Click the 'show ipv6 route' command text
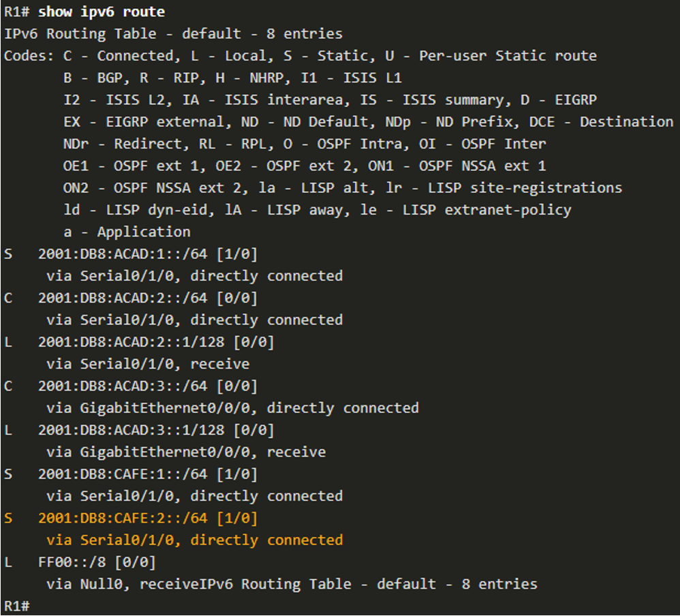 pyautogui.click(x=102, y=12)
